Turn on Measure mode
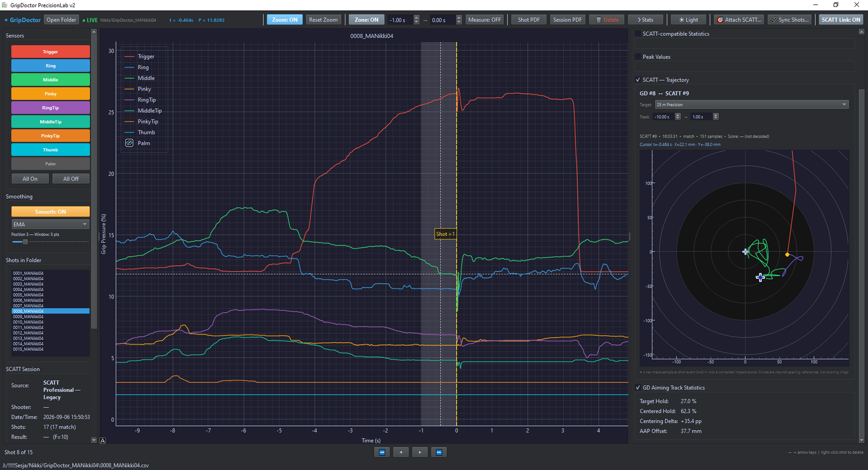 484,20
